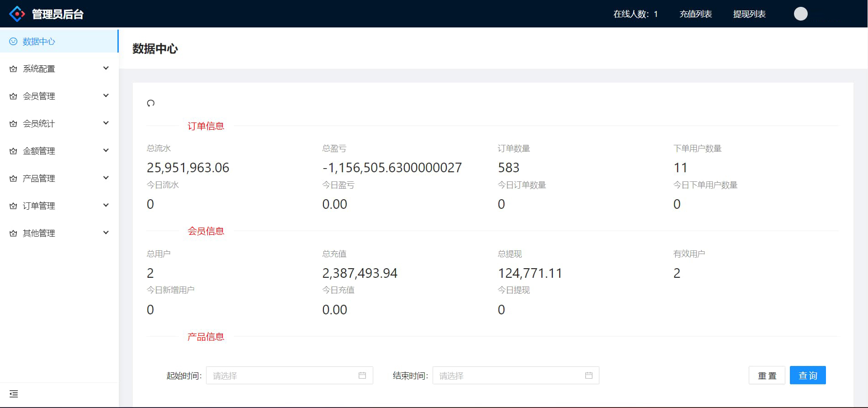Click the 今日下单用户数量 label
Viewport: 868px width, 408px height.
pos(705,185)
